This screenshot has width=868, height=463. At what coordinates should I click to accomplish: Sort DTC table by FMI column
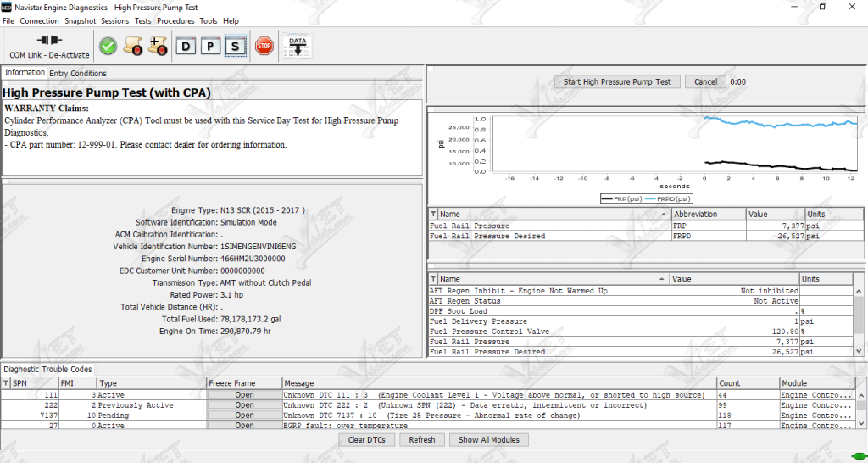pos(77,383)
